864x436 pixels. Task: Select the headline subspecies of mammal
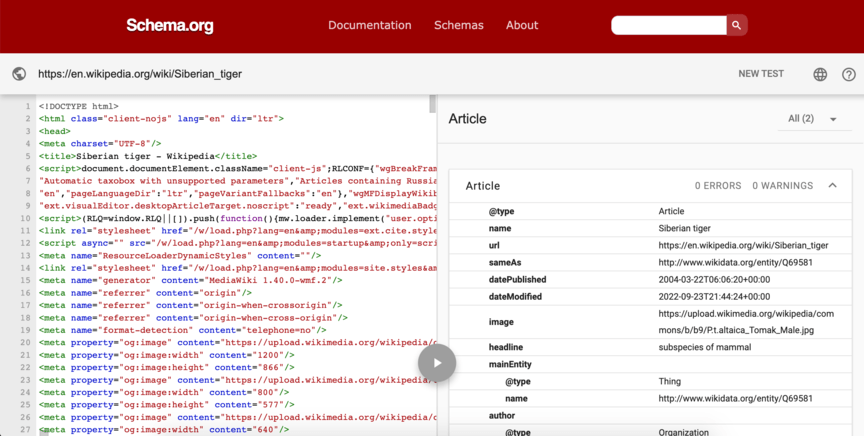pyautogui.click(x=705, y=347)
